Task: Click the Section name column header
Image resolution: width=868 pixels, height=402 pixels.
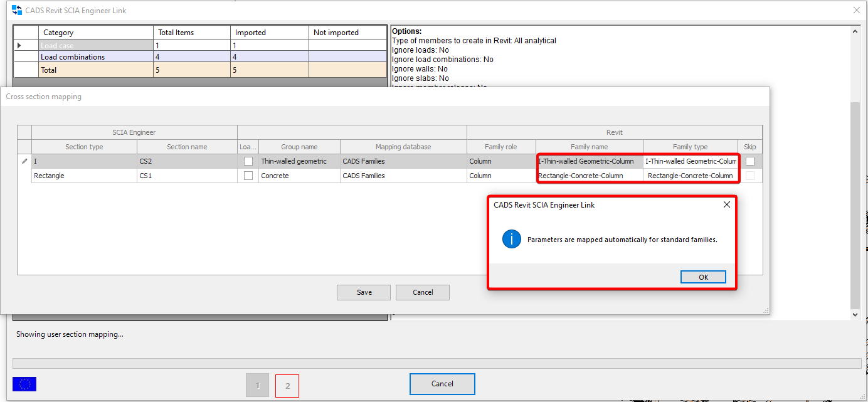Action: 187,147
